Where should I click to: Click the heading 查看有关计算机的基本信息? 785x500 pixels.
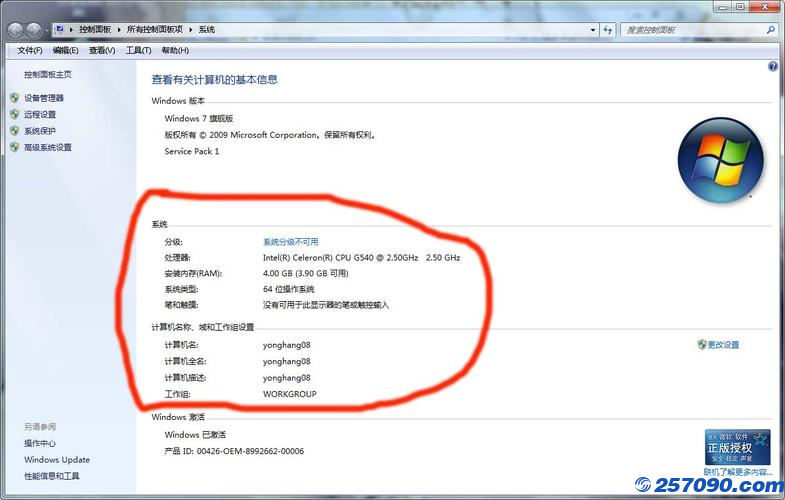pos(215,79)
